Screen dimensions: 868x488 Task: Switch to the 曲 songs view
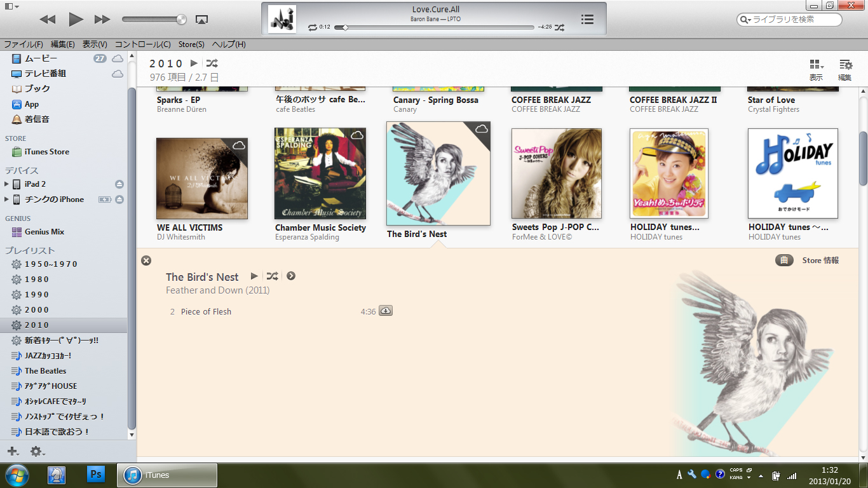[x=784, y=261]
